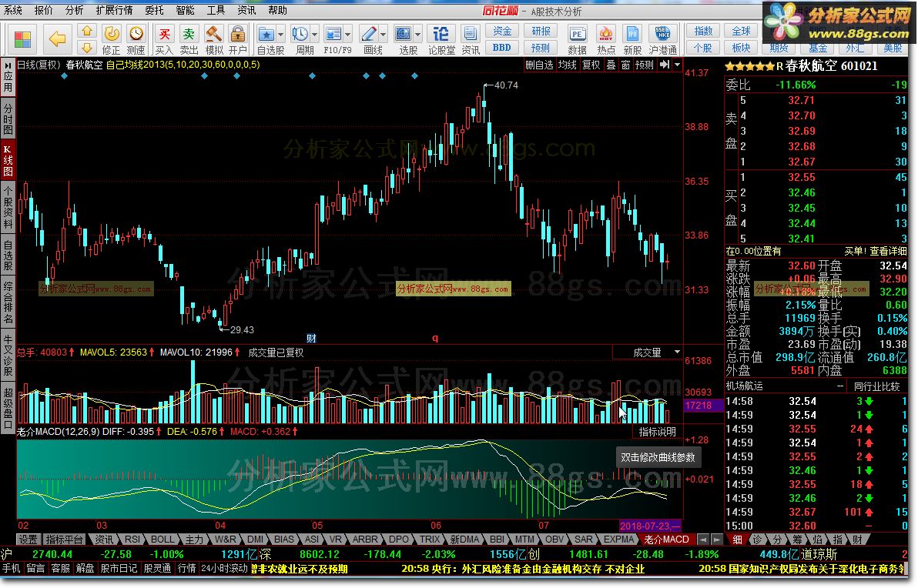Open the 系统 system menu
Image resolution: width=918 pixels, height=588 pixels.
[13, 10]
